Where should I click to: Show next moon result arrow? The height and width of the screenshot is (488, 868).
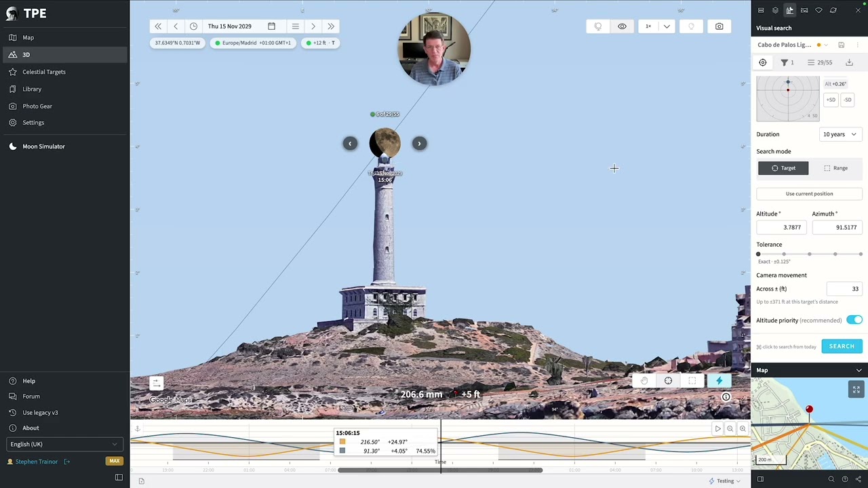tap(419, 144)
